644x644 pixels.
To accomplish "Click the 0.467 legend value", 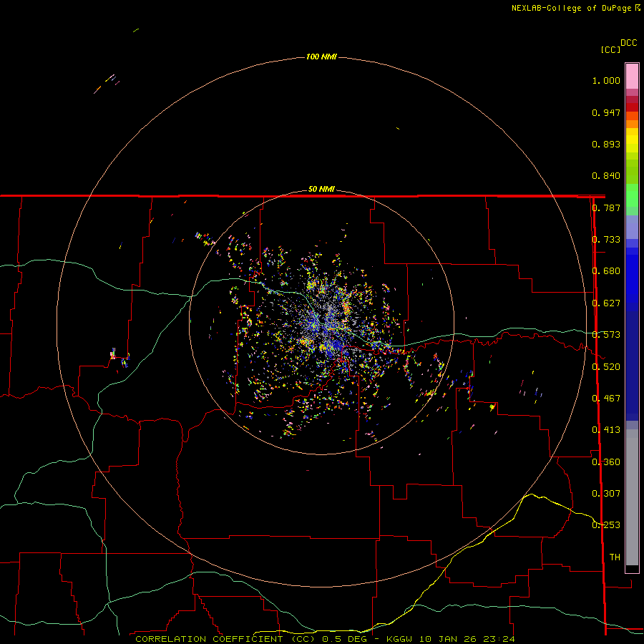I will [x=606, y=399].
